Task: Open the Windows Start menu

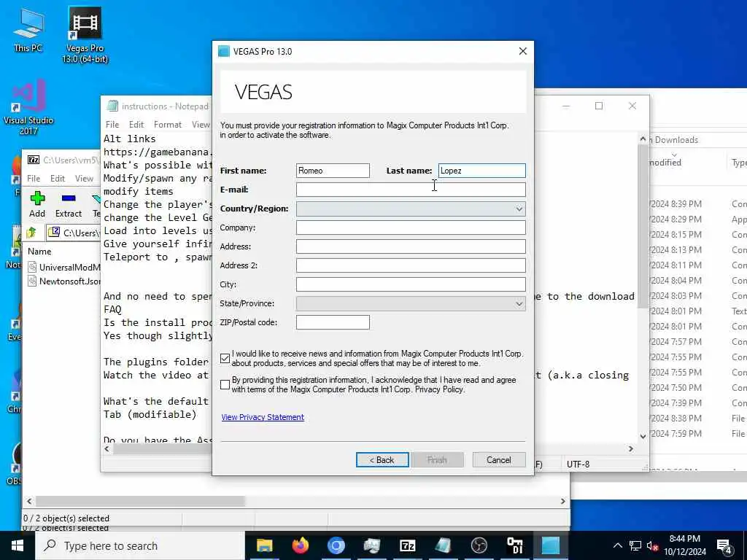Action: (x=18, y=545)
